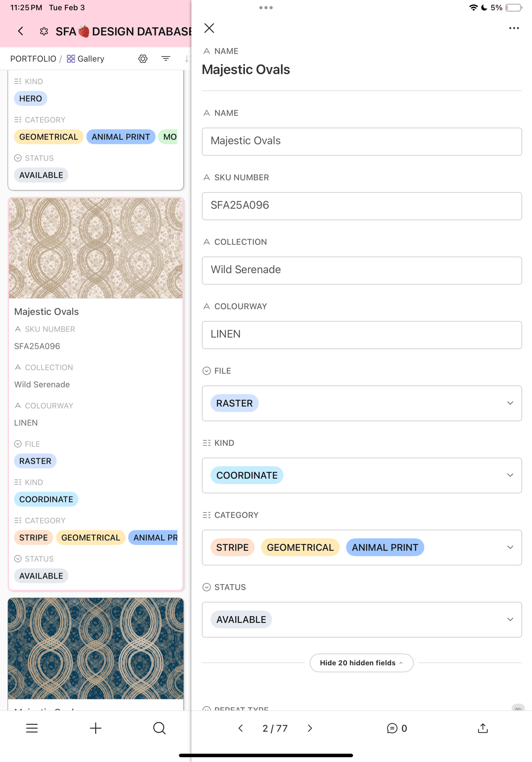532x762 pixels.
Task: Tap the sort arrow icon in gallery toolbar
Action: tap(187, 59)
